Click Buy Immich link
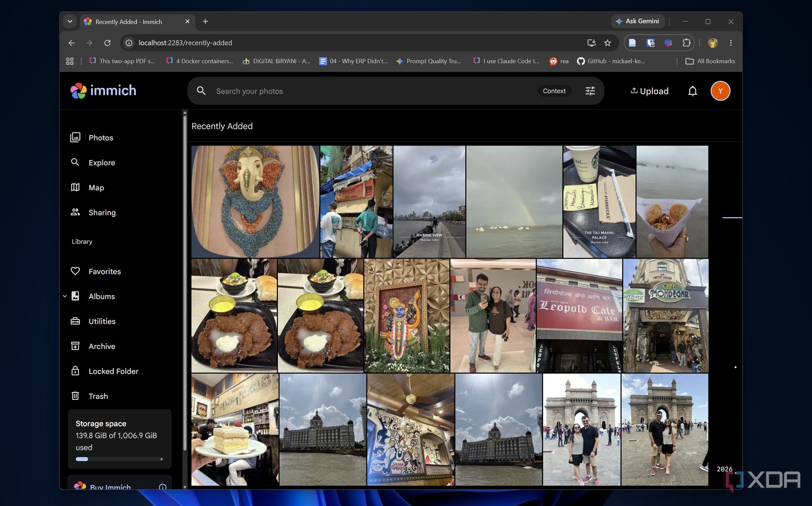This screenshot has height=506, width=812. click(x=110, y=487)
